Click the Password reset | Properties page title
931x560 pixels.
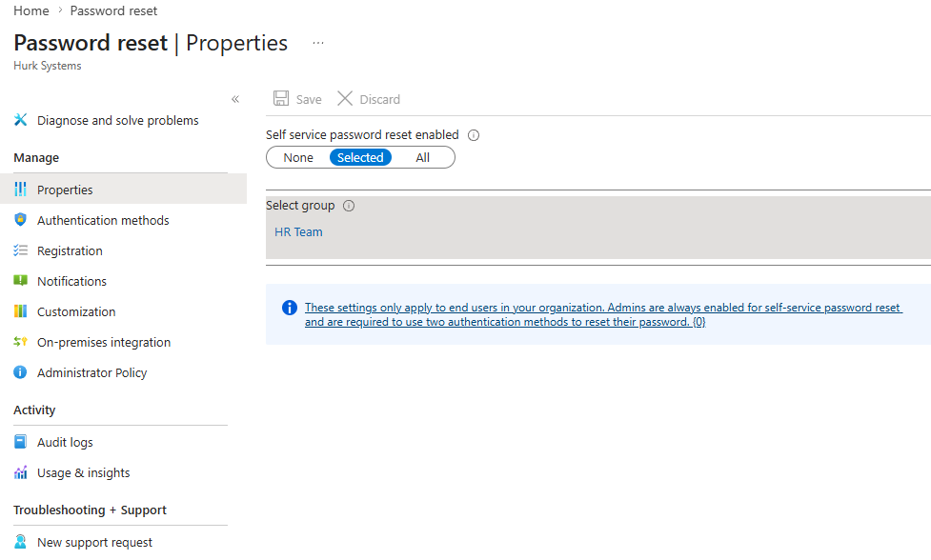151,43
